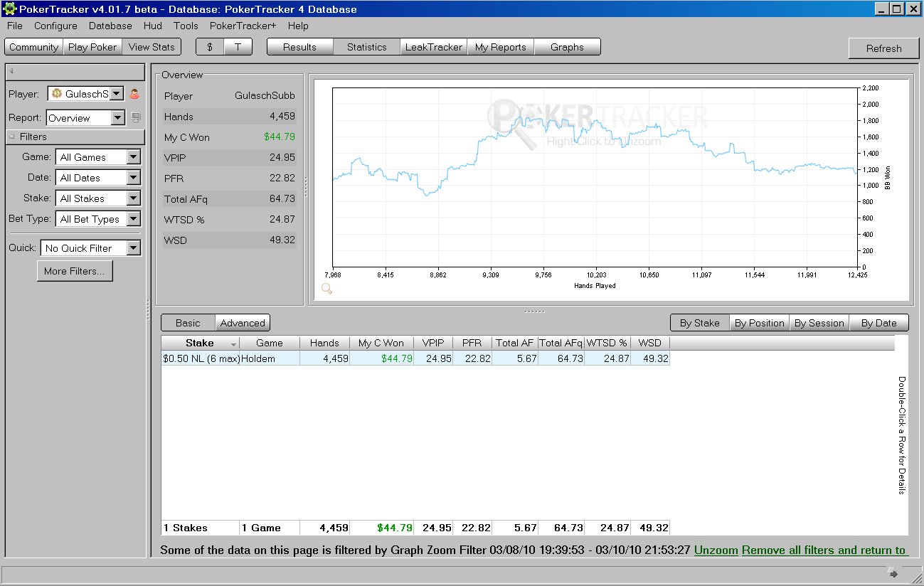Viewport: 924px width, 586px height.
Task: Switch to the Statistics tab
Action: pos(367,47)
